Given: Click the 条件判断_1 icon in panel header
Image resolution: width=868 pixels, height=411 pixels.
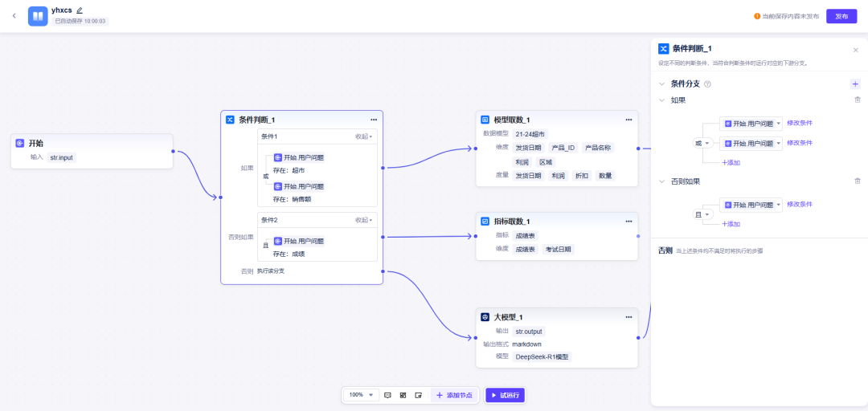Looking at the screenshot, I should [x=663, y=49].
